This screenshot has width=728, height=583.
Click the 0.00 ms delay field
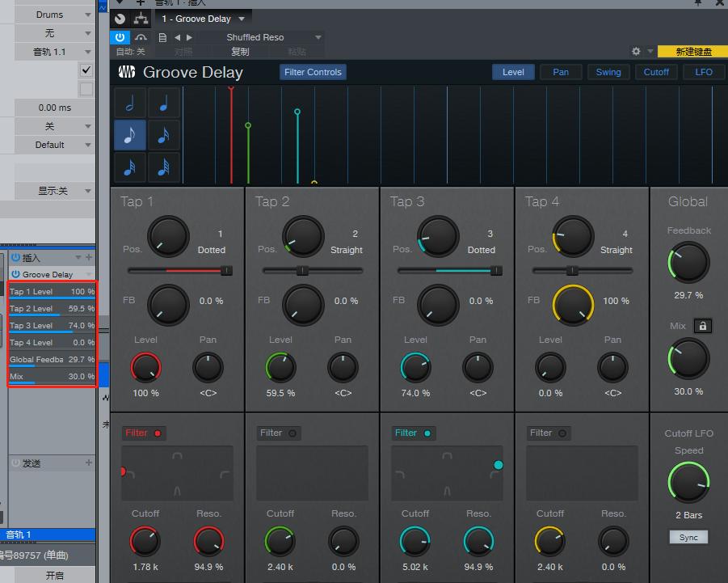54,108
